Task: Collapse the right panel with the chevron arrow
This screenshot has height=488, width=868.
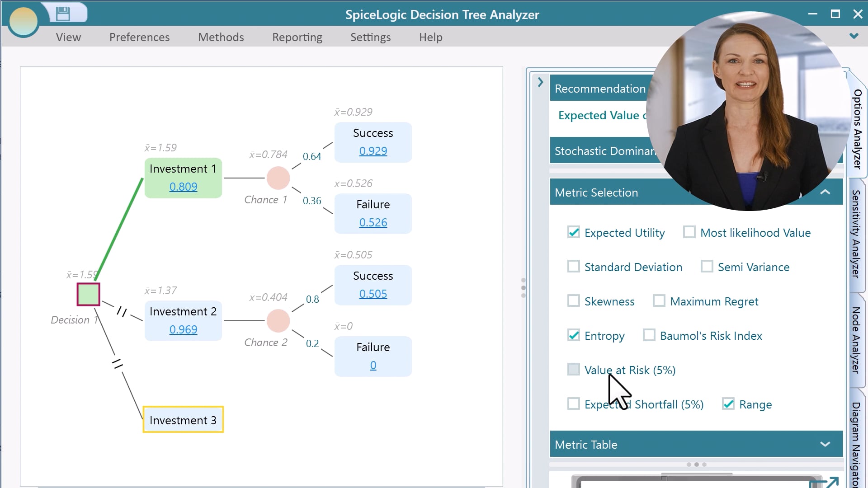Action: 540,82
